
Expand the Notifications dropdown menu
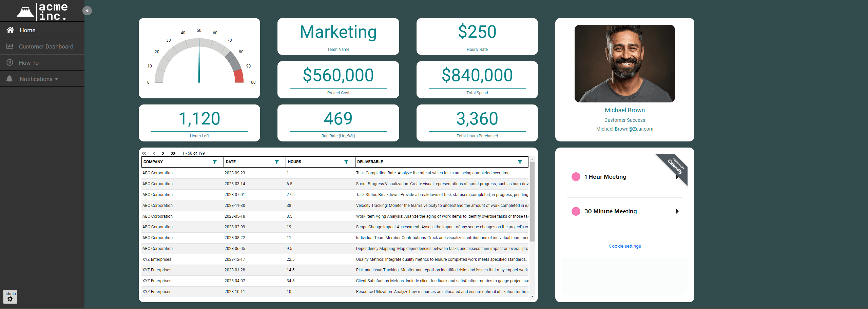point(39,79)
